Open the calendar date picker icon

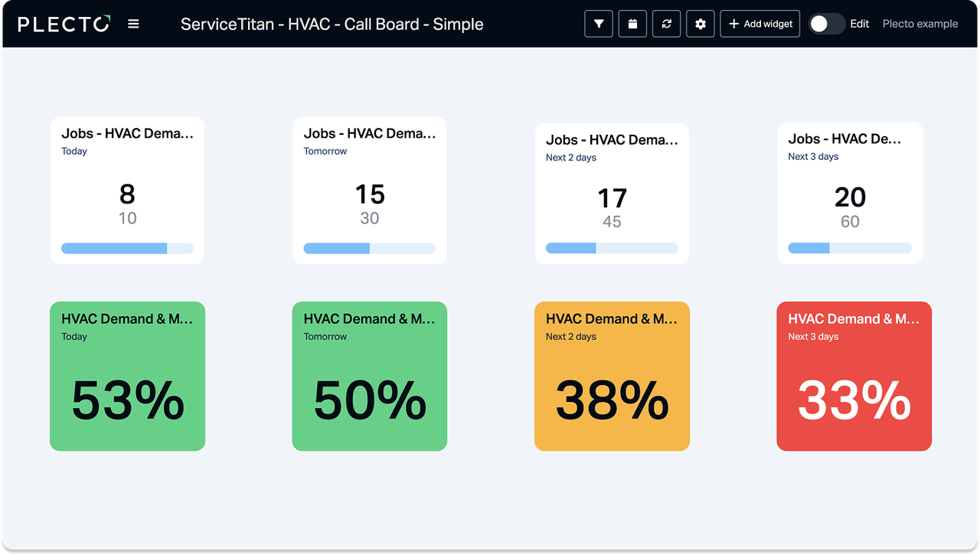pyautogui.click(x=632, y=24)
